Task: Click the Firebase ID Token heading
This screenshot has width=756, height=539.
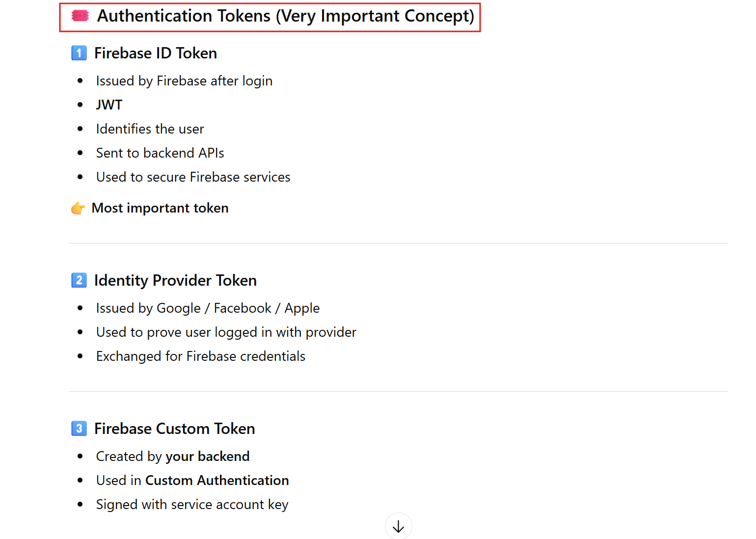Action: (155, 53)
